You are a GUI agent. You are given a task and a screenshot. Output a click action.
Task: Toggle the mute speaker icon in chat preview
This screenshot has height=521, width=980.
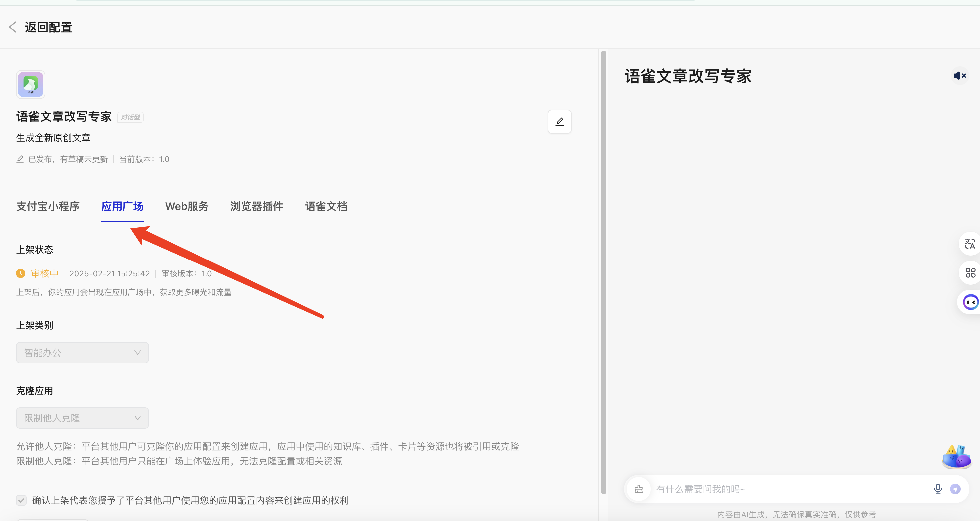[x=959, y=76]
